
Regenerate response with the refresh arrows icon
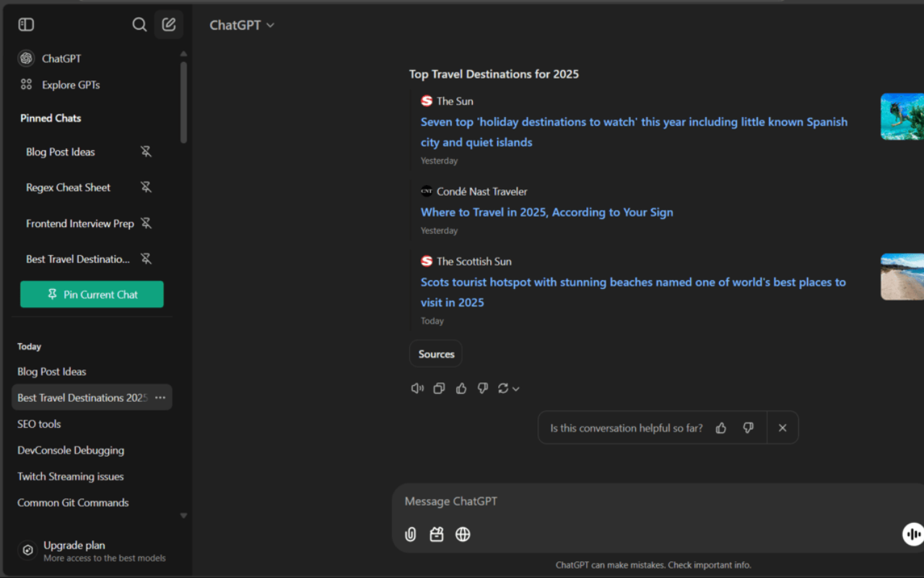(503, 389)
